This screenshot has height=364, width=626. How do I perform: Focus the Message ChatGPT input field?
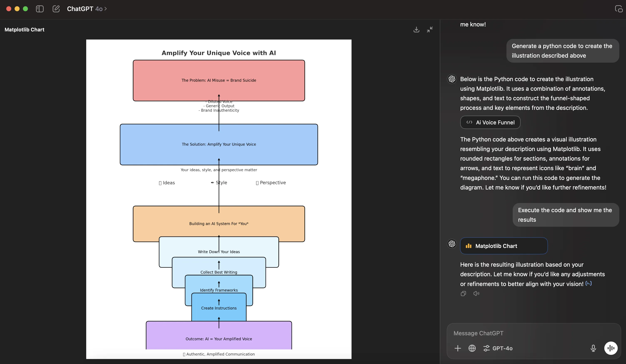[x=522, y=333]
